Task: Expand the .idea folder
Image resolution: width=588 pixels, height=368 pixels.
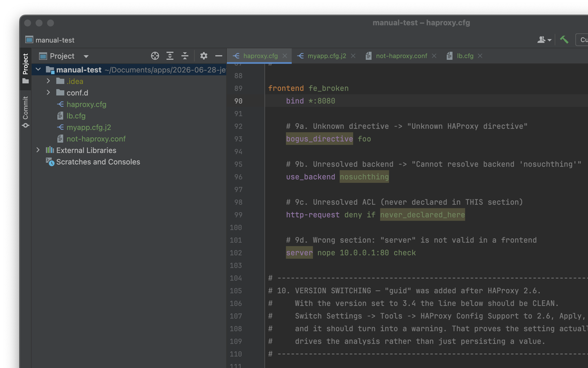Action: [48, 81]
